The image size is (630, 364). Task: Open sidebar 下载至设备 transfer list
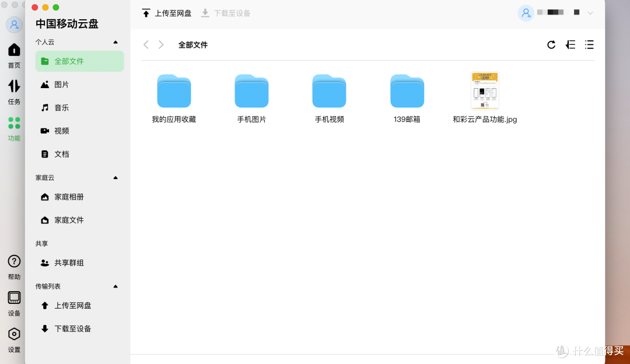(x=79, y=328)
